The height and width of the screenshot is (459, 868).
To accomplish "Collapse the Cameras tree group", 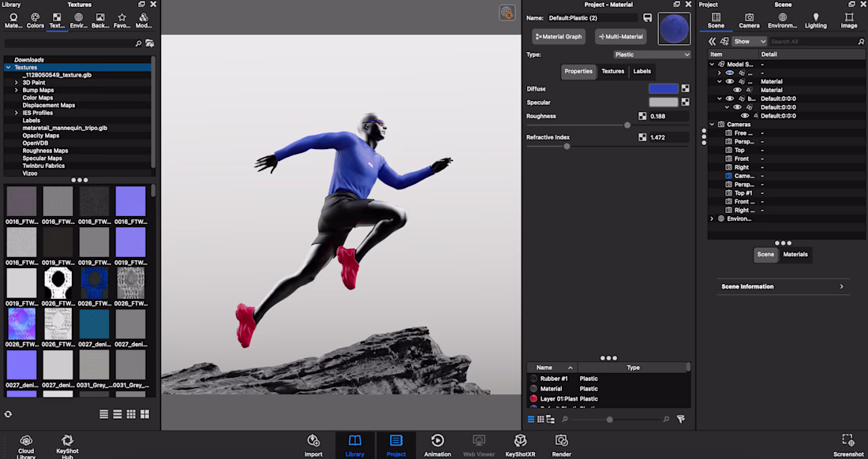I will click(712, 125).
